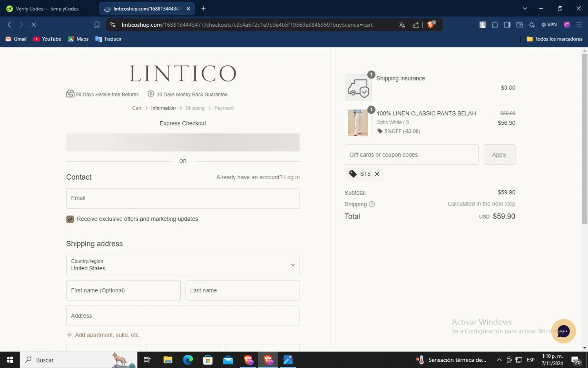Viewport: 588px width, 368px height.
Task: Stop loading the page in browser toolbar
Action: pyautogui.click(x=34, y=25)
